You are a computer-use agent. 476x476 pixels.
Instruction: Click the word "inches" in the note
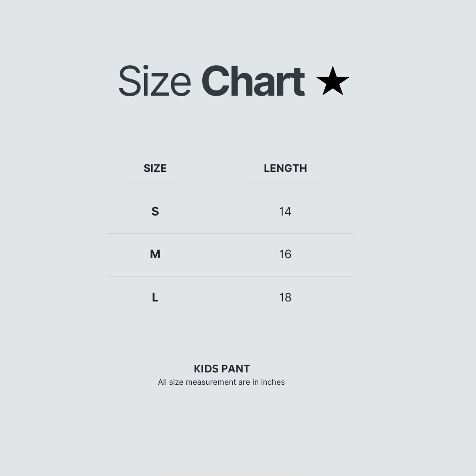pyautogui.click(x=273, y=382)
